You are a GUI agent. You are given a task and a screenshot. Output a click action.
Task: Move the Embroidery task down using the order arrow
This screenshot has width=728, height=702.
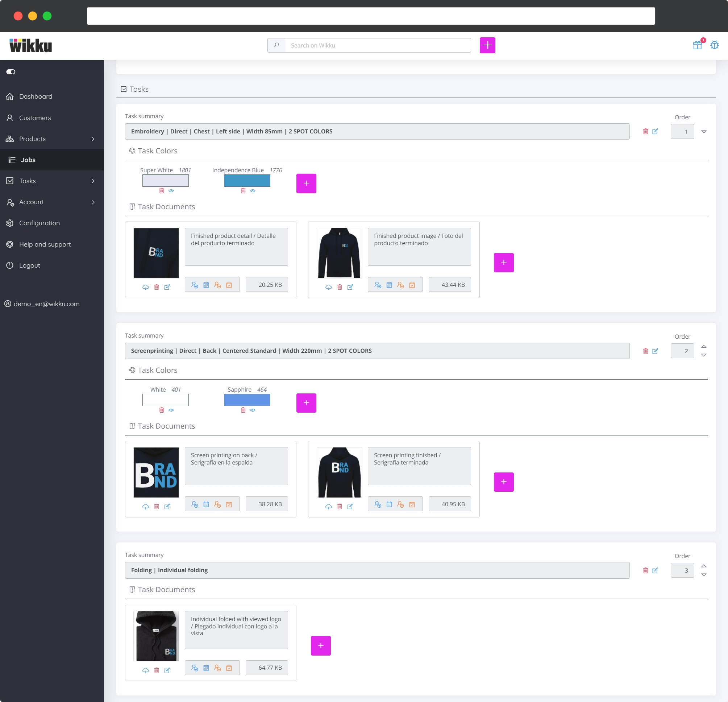pyautogui.click(x=704, y=132)
